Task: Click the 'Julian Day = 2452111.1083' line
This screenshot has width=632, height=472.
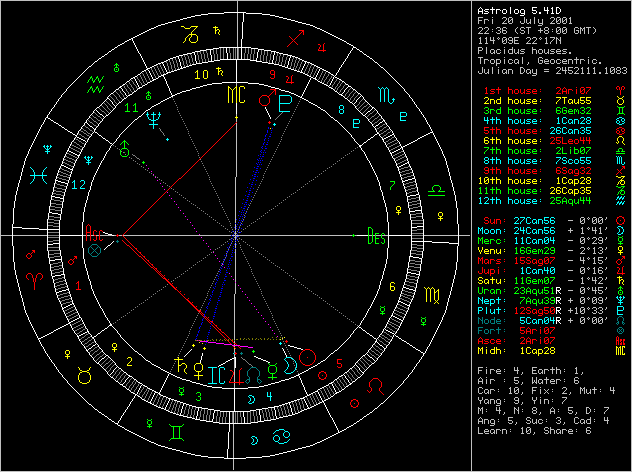Action: [x=552, y=71]
